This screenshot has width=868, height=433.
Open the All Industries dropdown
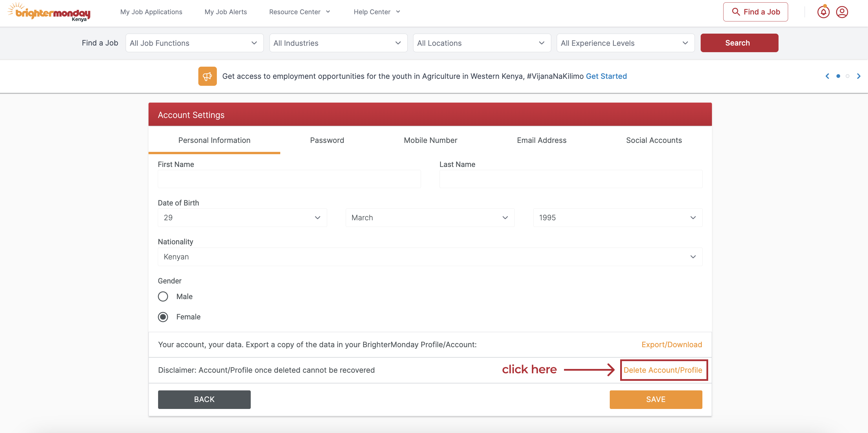point(338,43)
